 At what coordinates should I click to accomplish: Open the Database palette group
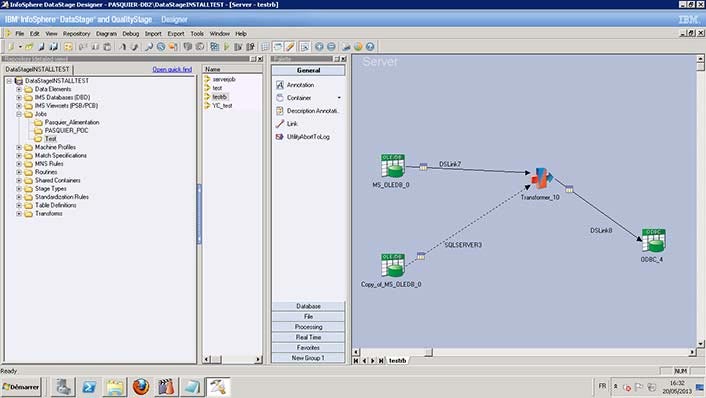(x=308, y=306)
